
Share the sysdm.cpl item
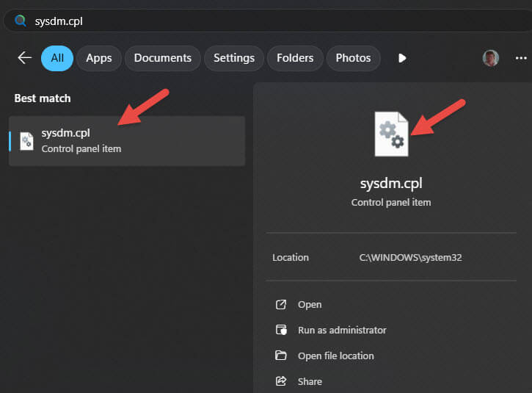tap(310, 381)
